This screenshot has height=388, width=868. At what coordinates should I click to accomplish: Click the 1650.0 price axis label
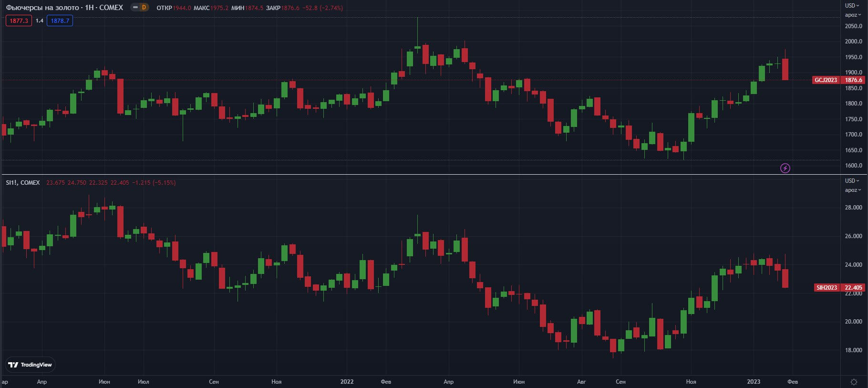click(854, 150)
